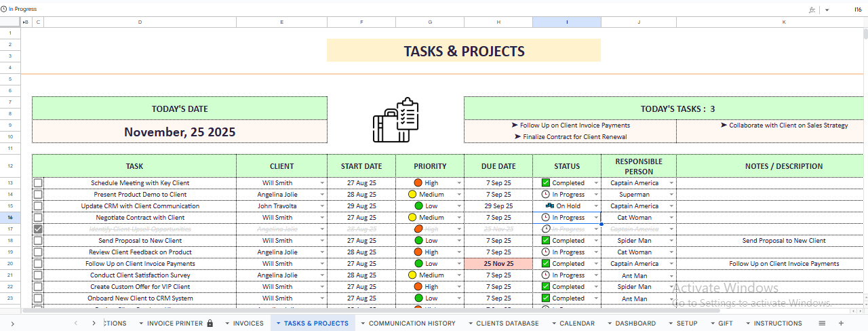
Task: Click the I16 name box
Action: click(x=858, y=9)
